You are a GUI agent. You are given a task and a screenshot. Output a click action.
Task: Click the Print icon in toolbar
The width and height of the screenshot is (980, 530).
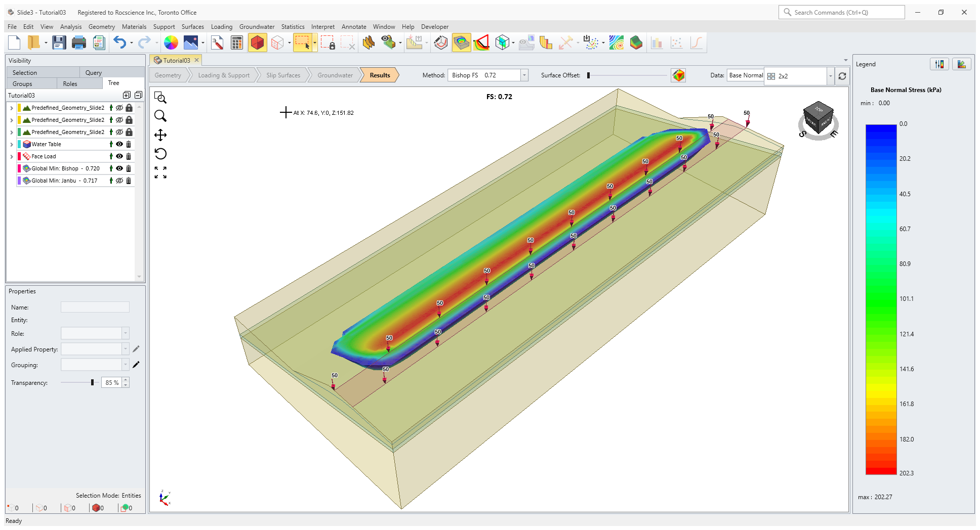coord(78,43)
